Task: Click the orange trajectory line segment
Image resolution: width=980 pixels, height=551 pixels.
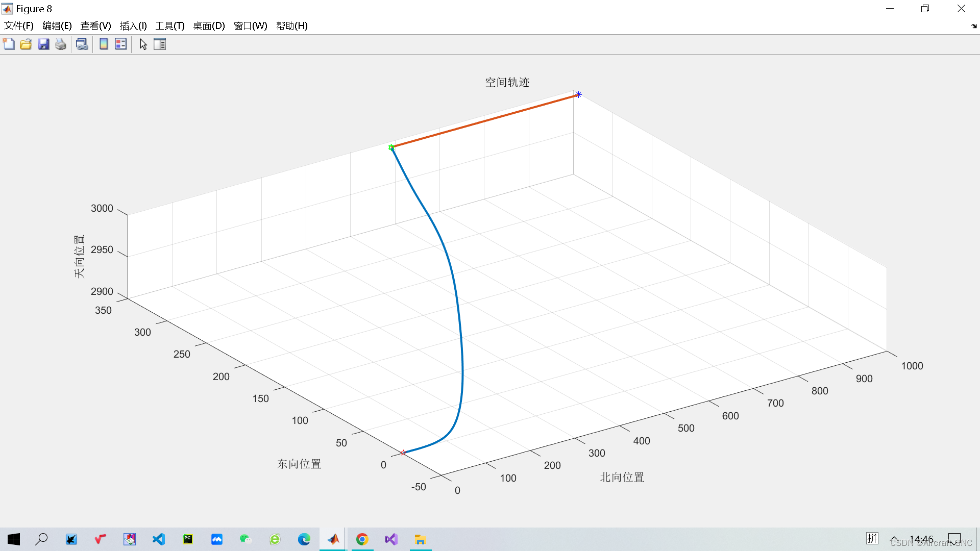Action: (x=485, y=121)
